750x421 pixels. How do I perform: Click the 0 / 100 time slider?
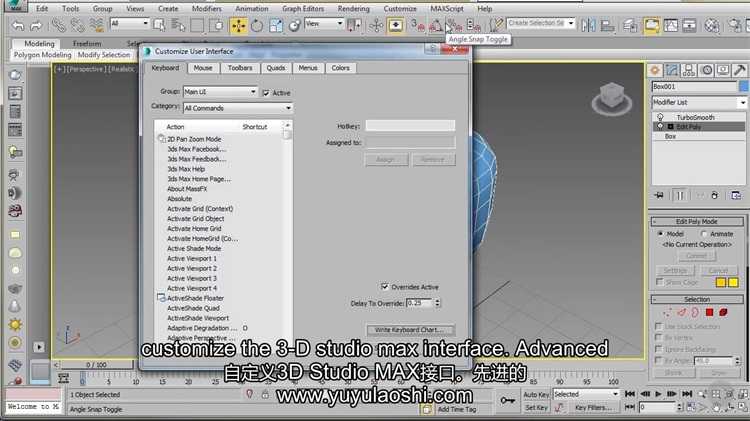[x=96, y=365]
